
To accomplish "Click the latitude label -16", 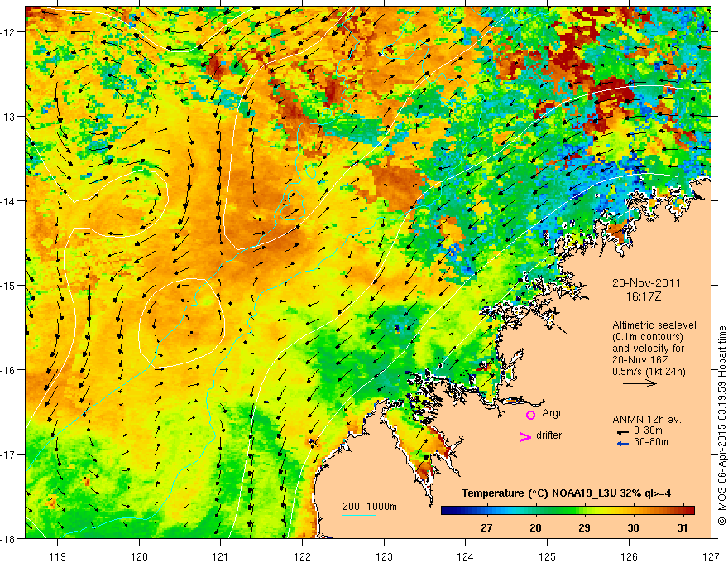I will 9,370.
